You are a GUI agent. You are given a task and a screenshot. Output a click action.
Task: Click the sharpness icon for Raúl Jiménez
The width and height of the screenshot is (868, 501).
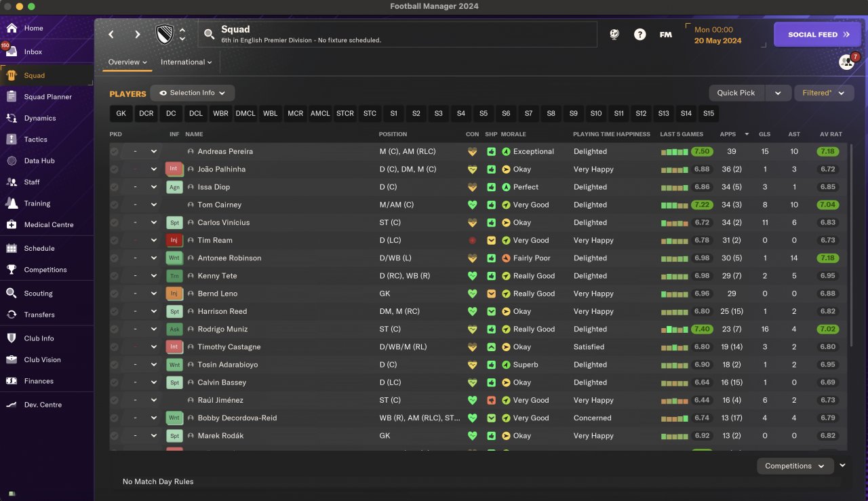[491, 401]
